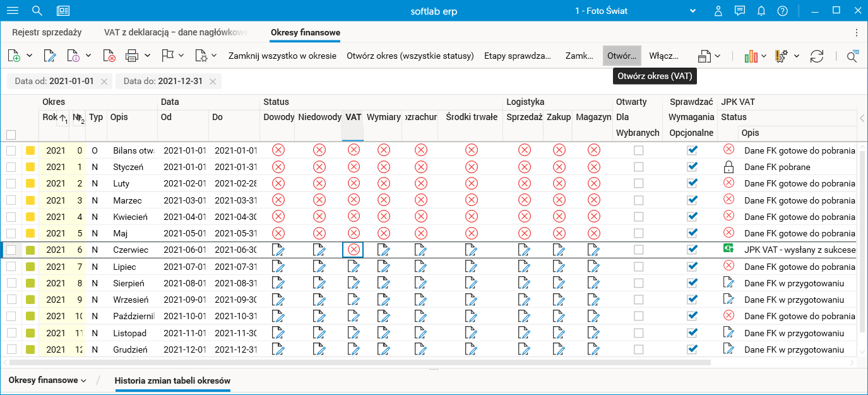Click the Otwór... (Otwórz okres VAT) button
Image resolution: width=868 pixels, height=395 pixels.
[x=622, y=56]
